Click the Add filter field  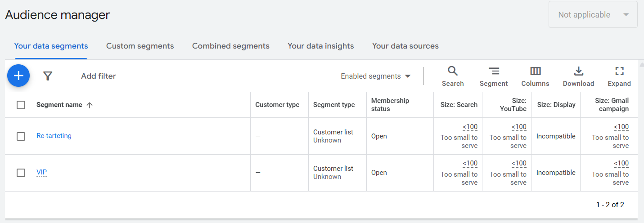99,76
